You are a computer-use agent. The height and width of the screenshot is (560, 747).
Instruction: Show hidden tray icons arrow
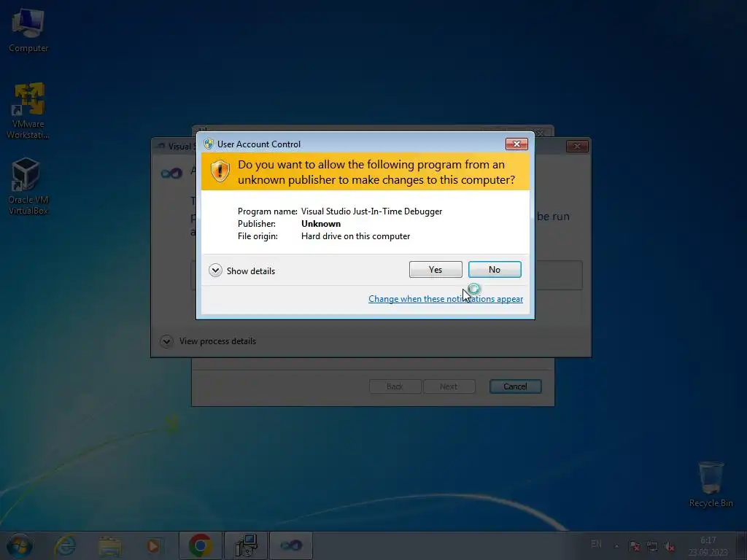coord(616,546)
